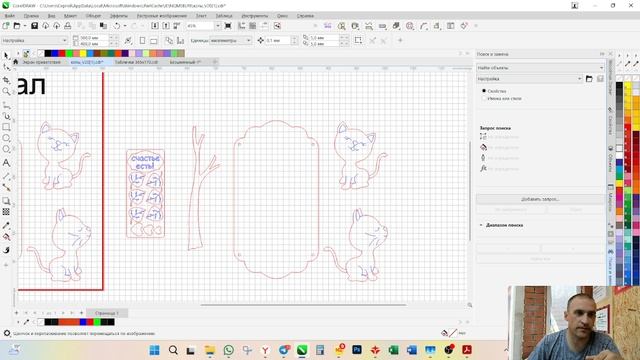Open the 'Текст' menu
The width and height of the screenshot is (640, 360).
[x=201, y=16]
